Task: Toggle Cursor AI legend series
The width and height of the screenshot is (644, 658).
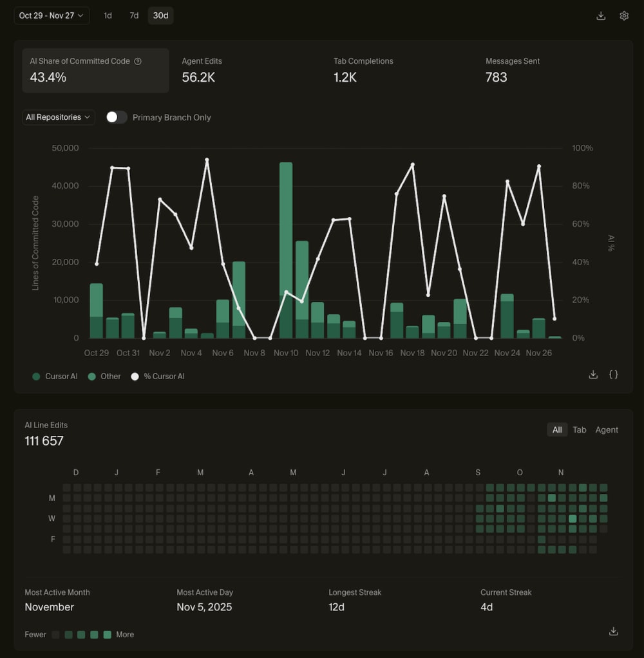Action: (55, 377)
